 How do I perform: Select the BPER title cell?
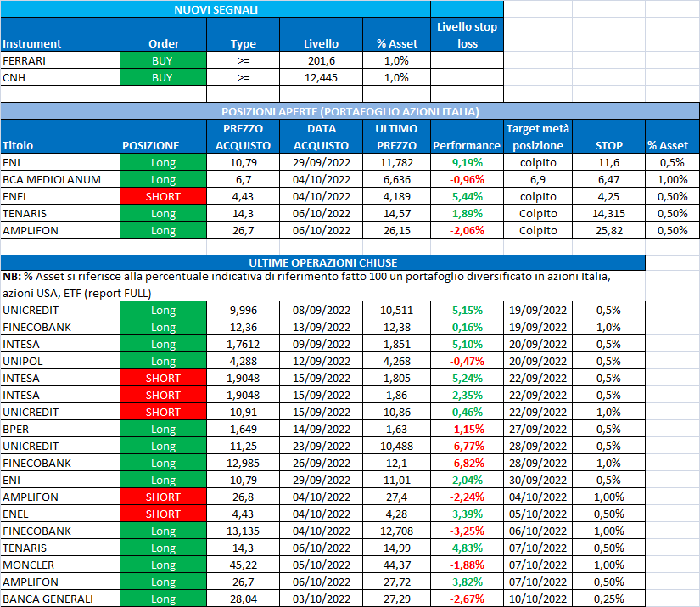60,429
